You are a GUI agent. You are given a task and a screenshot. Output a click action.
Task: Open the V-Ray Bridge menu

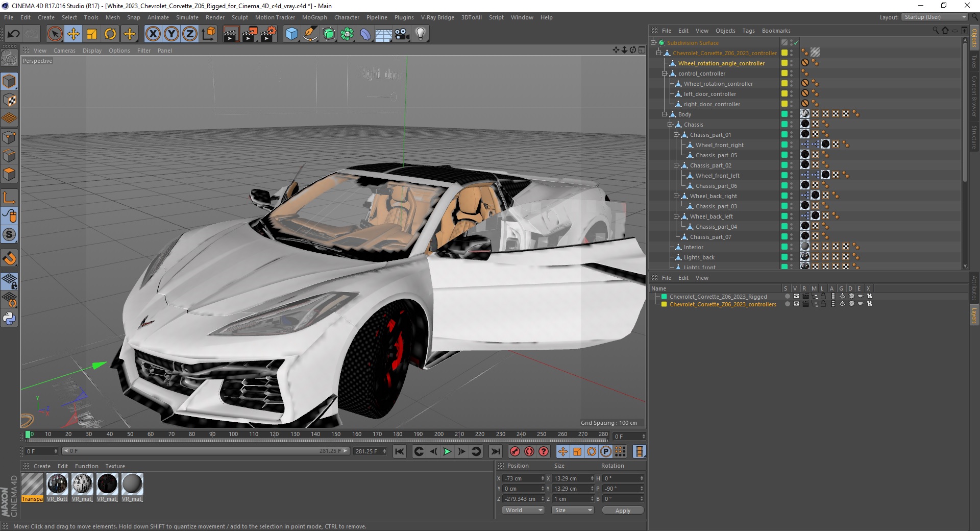tap(437, 17)
